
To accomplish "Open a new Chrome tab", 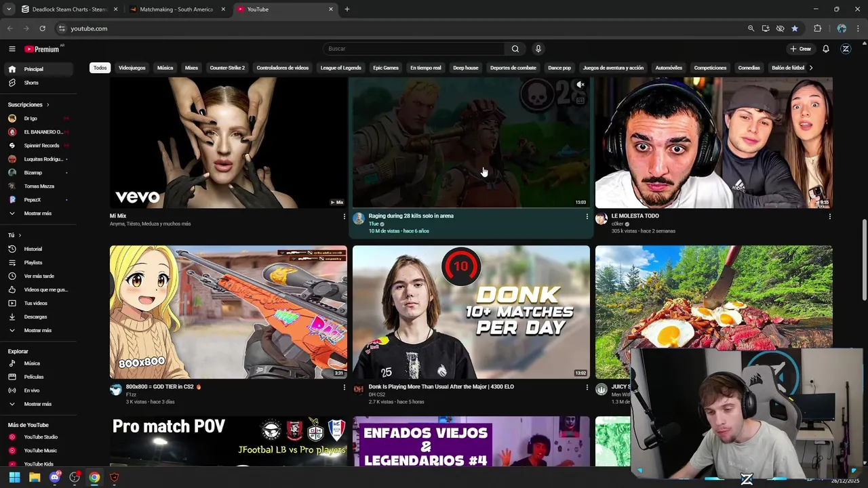I will [x=347, y=9].
